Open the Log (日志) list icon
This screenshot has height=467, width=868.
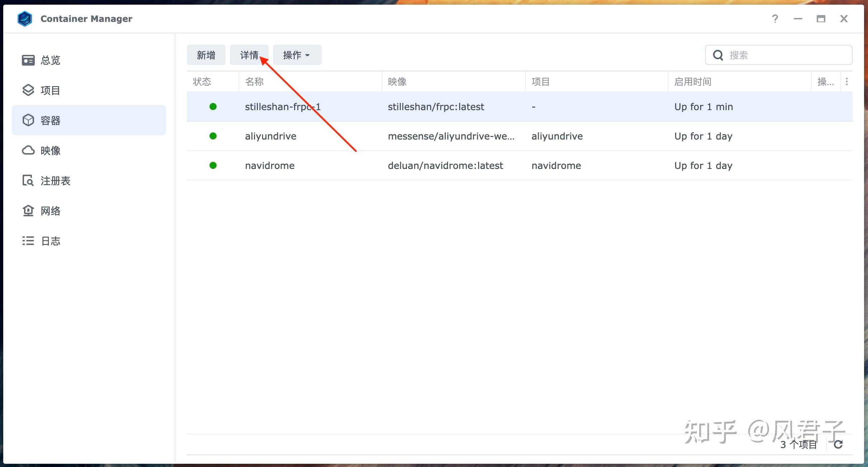[28, 241]
